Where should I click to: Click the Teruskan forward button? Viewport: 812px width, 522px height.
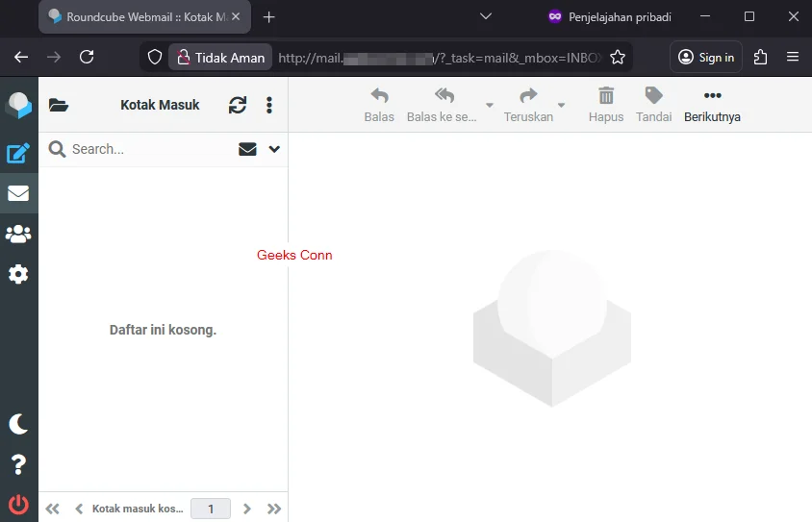click(x=529, y=105)
